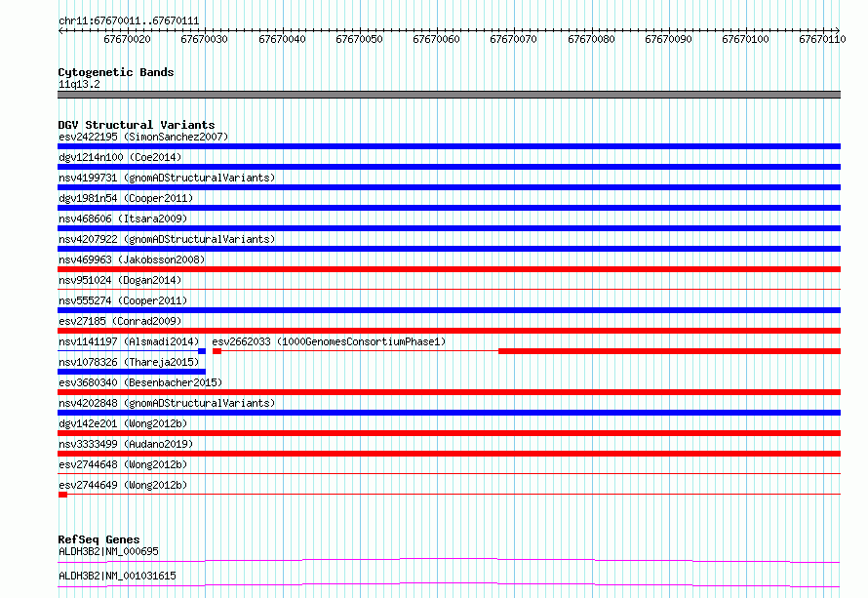Click the blue bar under esv2422195
The image size is (868, 598).
pos(449,146)
